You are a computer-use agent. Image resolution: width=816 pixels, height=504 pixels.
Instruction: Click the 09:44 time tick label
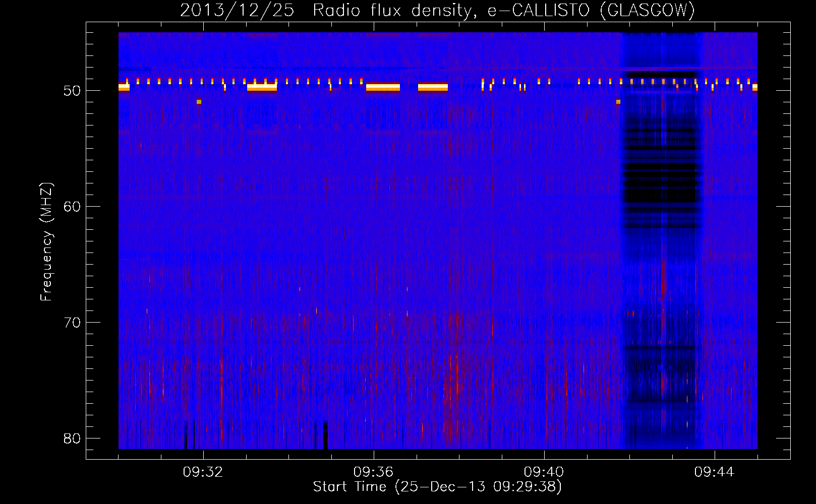tap(715, 472)
